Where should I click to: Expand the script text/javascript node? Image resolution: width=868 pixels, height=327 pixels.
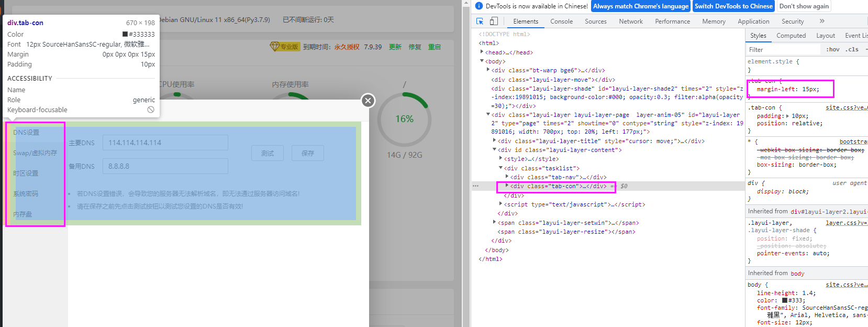[x=501, y=204]
